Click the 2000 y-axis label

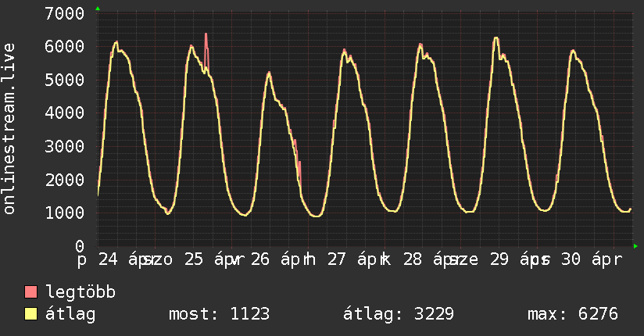coord(65,180)
